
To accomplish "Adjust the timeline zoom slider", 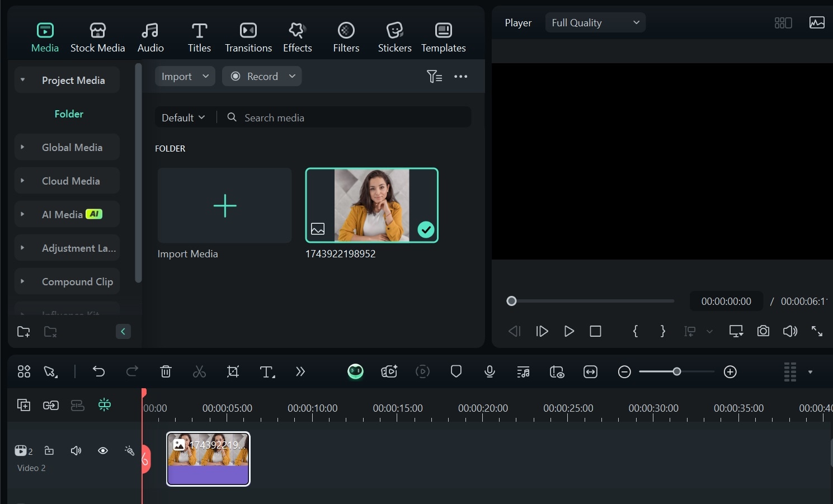I will click(x=677, y=371).
